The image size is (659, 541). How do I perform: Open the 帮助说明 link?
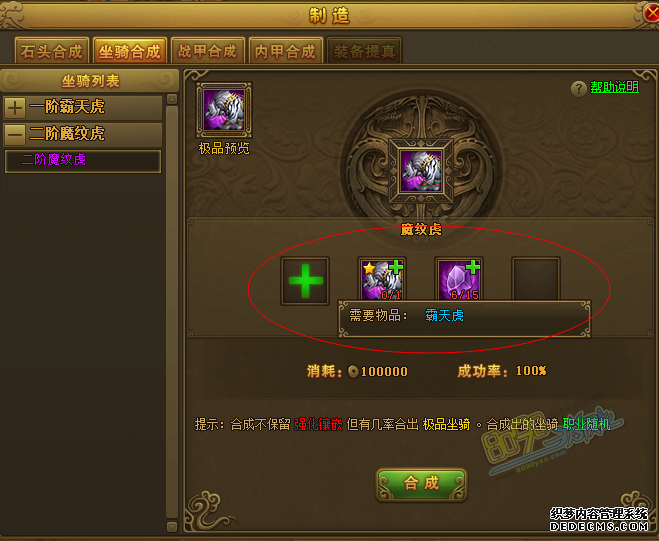point(614,87)
